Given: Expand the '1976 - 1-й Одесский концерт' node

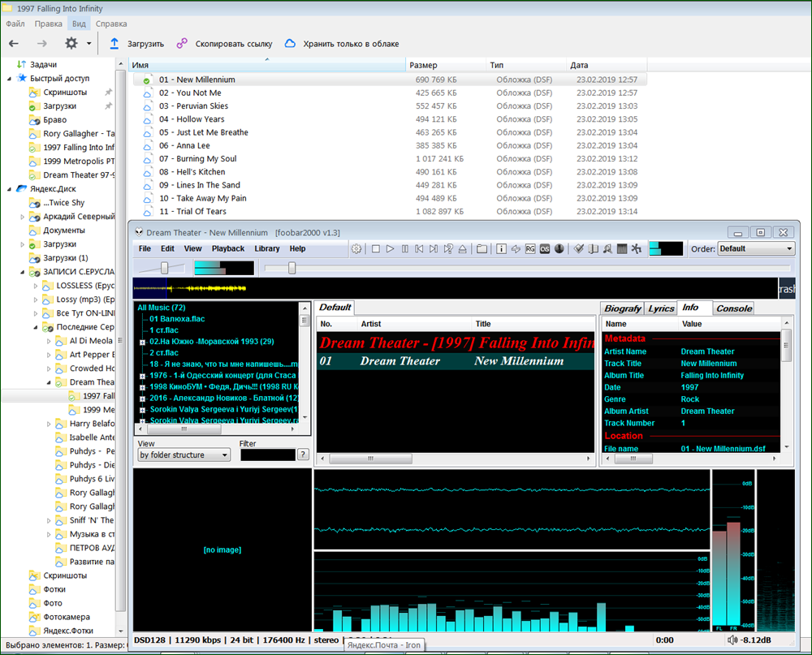Looking at the screenshot, I should click(x=142, y=376).
